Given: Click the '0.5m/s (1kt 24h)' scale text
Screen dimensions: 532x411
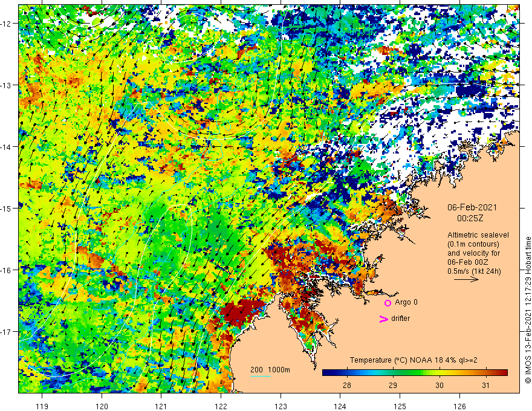Looking at the screenshot, I should click(x=474, y=271).
